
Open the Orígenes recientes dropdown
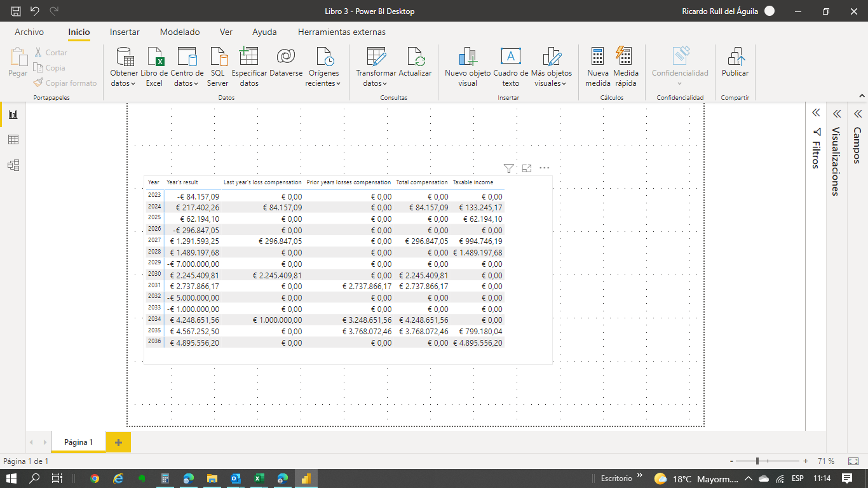tap(323, 67)
